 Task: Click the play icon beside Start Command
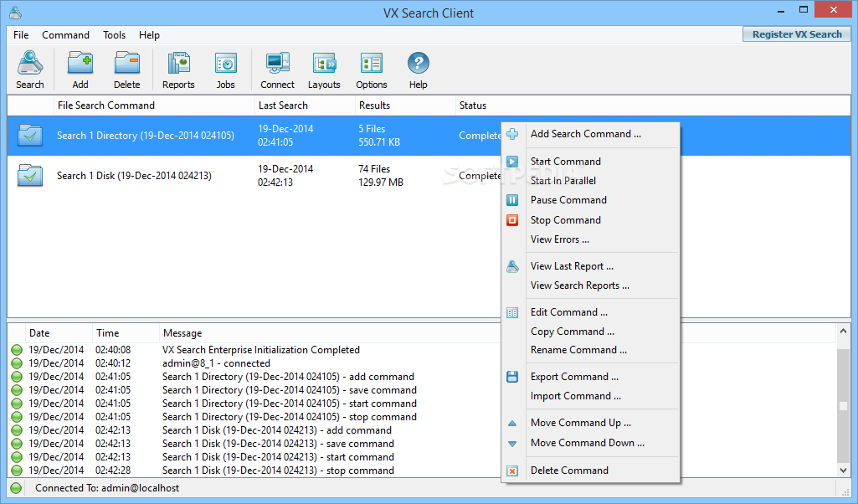click(x=512, y=162)
